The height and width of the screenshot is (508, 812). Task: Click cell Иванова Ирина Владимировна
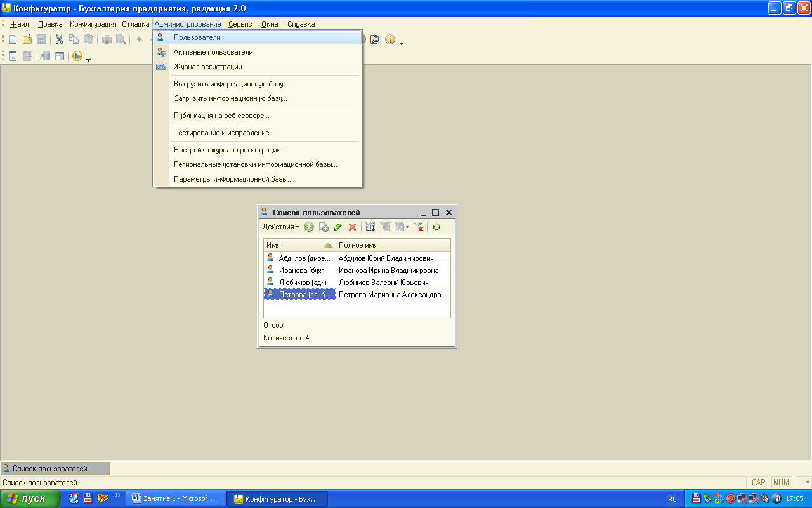click(393, 271)
